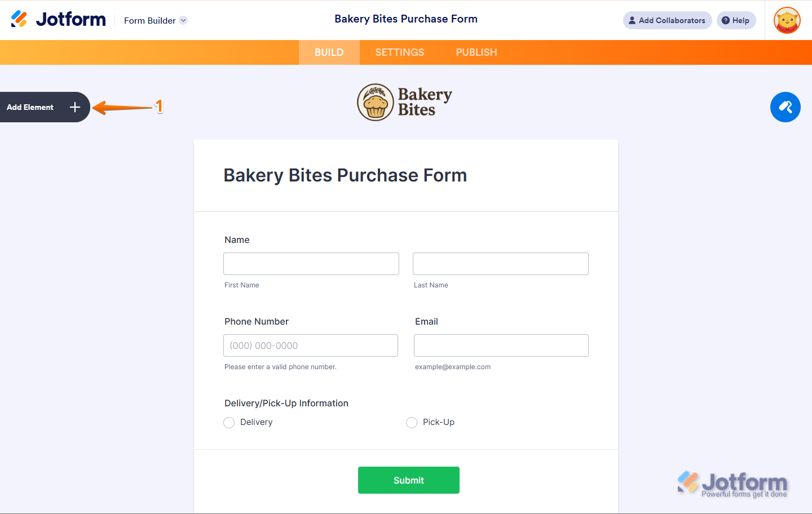
Task: Expand the Form Builder dropdown chevron
Action: pos(183,20)
